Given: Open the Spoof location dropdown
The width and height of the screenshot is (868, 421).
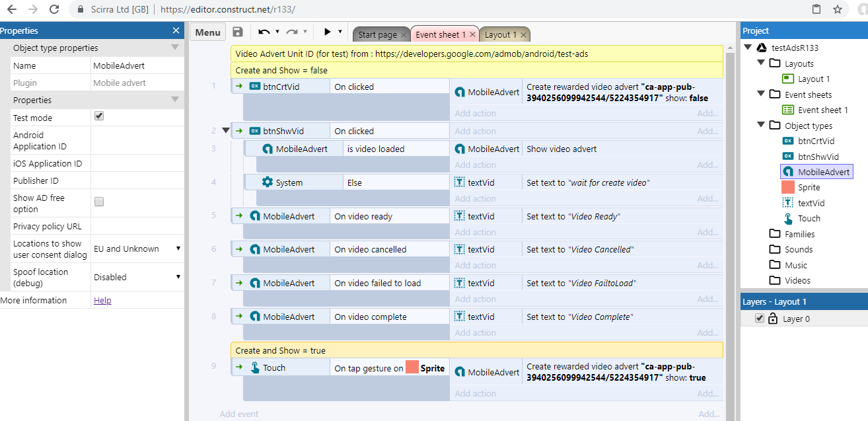Looking at the screenshot, I should point(137,277).
